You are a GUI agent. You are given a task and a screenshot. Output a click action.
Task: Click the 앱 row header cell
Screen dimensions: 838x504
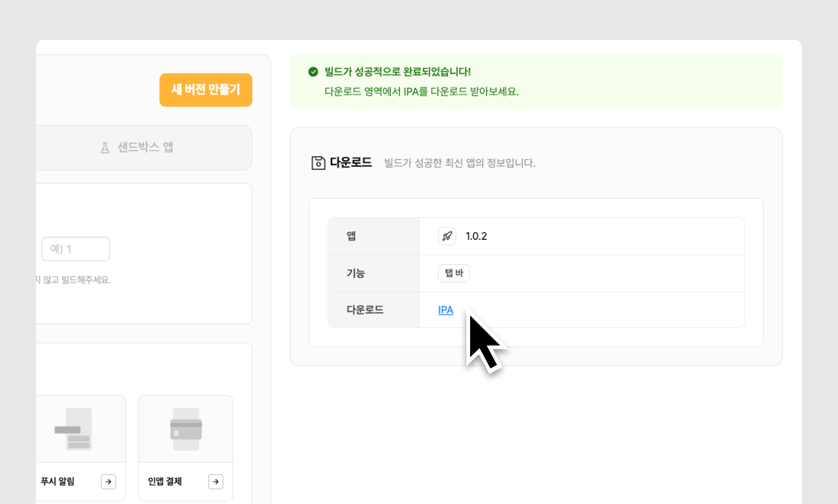coord(374,236)
